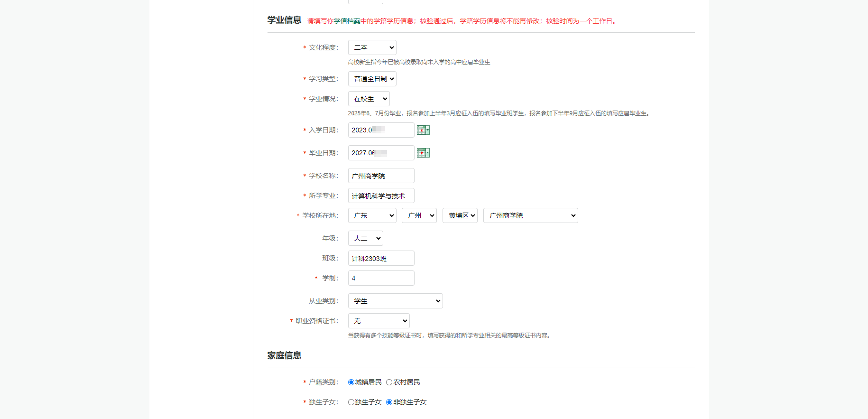Expand the province dropdown showing 广东

(x=372, y=215)
